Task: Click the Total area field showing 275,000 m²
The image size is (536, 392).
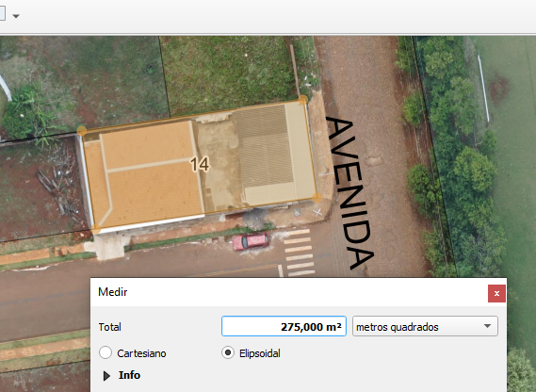Action: point(284,326)
